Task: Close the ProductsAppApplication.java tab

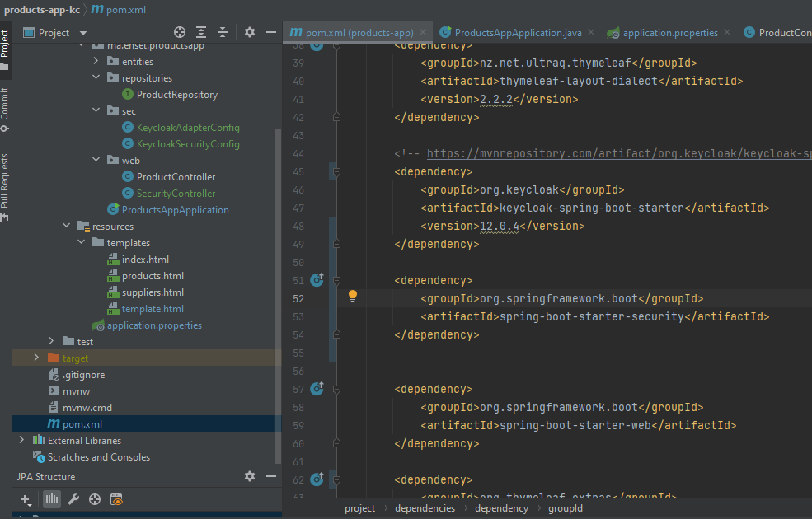Action: 591,33
